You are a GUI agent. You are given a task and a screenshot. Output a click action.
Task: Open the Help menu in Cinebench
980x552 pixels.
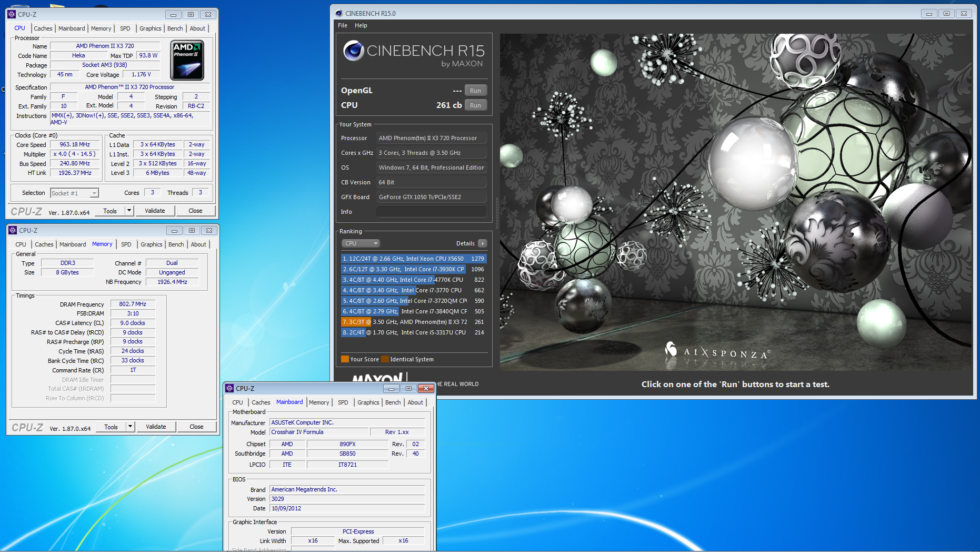pyautogui.click(x=361, y=25)
